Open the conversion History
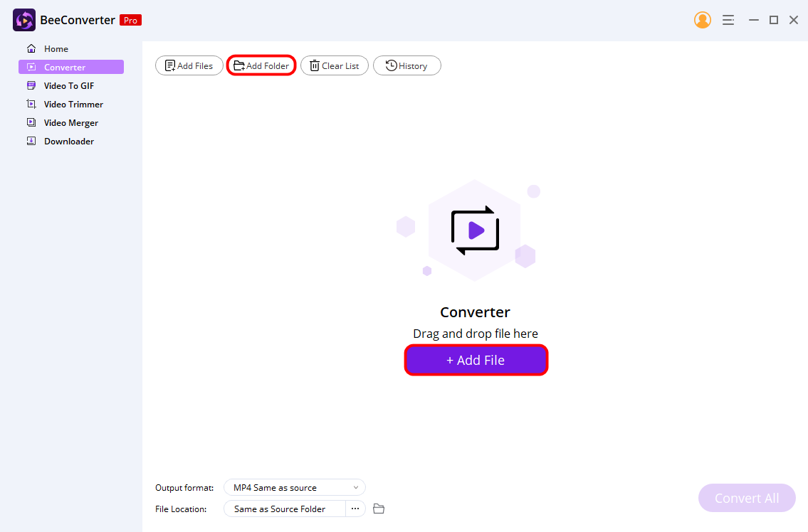This screenshot has width=808, height=532. [x=406, y=65]
